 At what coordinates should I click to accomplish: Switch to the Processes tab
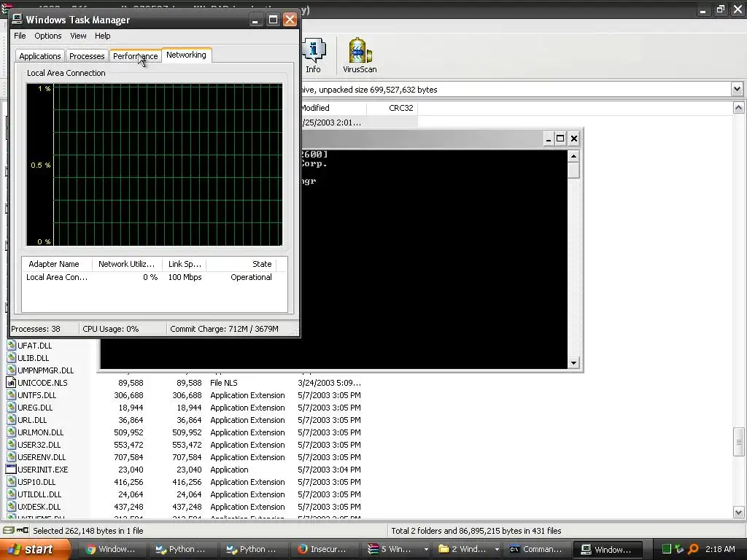click(87, 55)
